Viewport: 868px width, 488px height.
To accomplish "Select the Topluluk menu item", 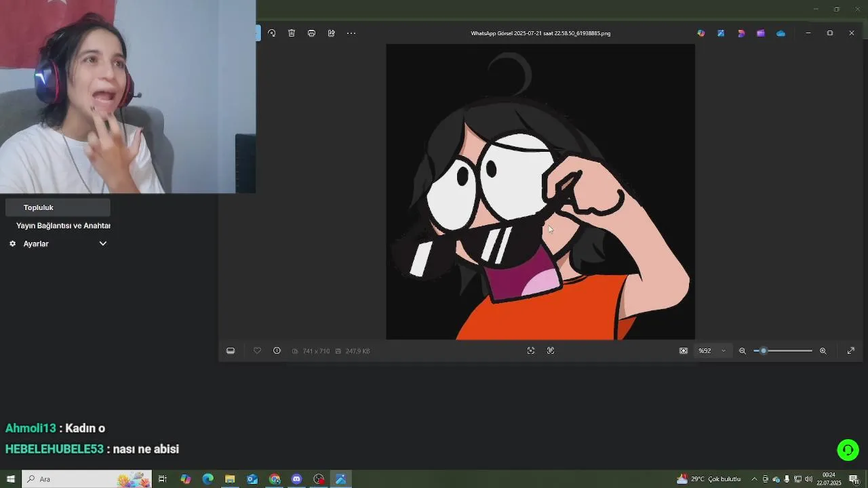I will coord(57,207).
